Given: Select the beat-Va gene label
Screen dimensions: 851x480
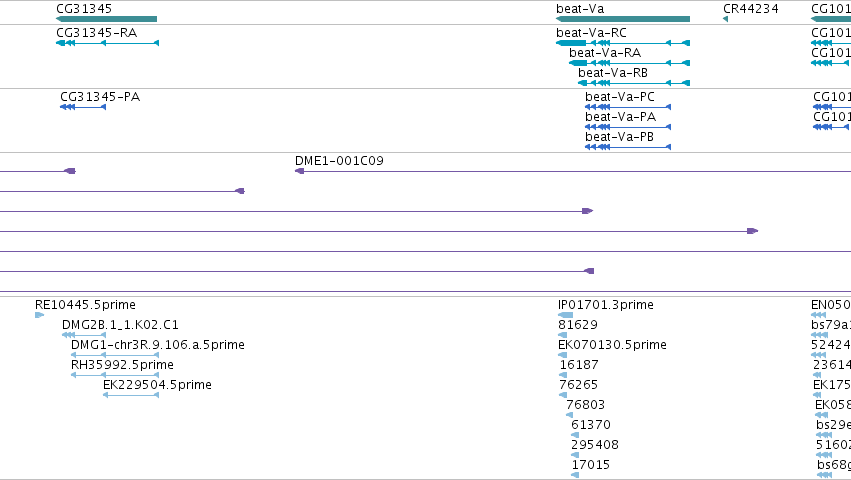Looking at the screenshot, I should coord(580,9).
